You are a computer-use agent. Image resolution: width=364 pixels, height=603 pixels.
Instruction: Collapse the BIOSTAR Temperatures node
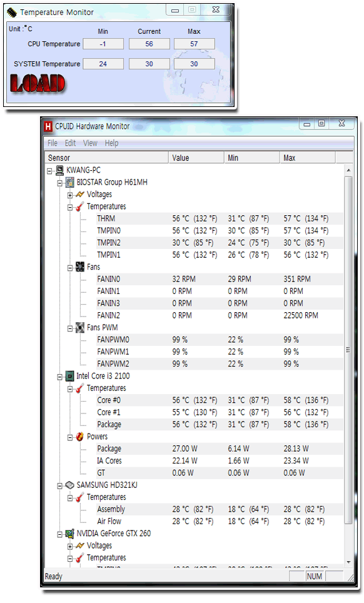pyautogui.click(x=70, y=207)
